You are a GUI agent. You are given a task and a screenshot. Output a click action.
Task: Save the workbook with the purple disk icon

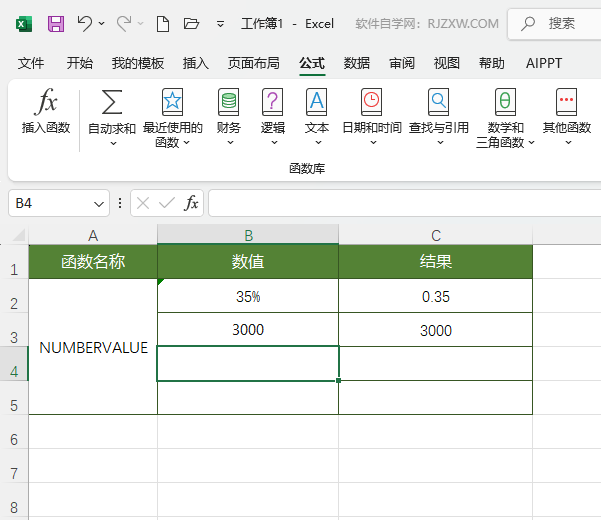[56, 24]
